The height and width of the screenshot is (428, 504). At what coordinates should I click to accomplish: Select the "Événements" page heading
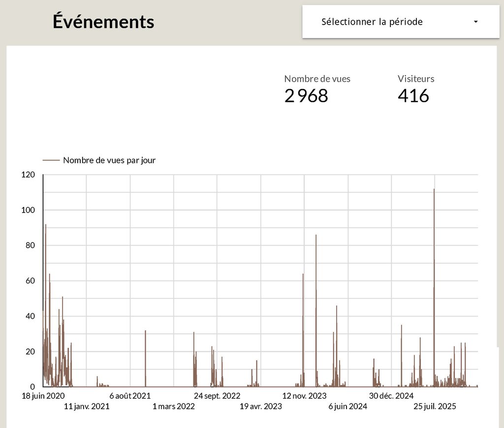point(103,22)
